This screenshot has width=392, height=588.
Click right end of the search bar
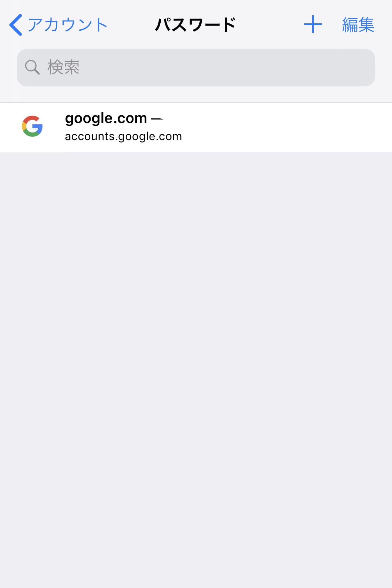pyautogui.click(x=359, y=68)
